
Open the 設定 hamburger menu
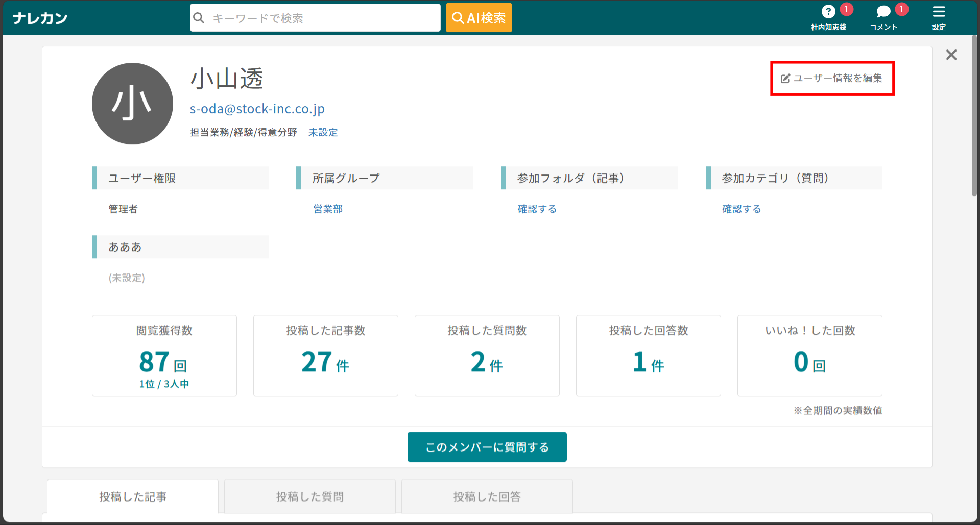939,12
